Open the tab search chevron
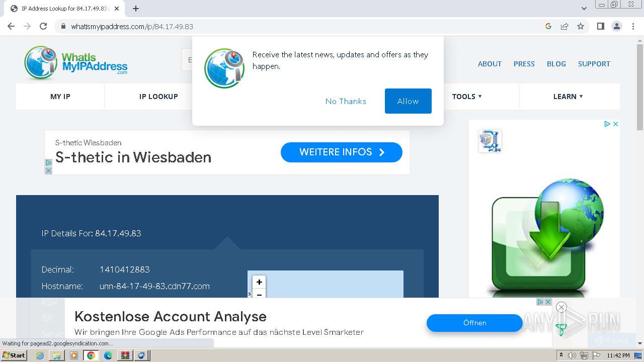The image size is (644, 362). [584, 9]
